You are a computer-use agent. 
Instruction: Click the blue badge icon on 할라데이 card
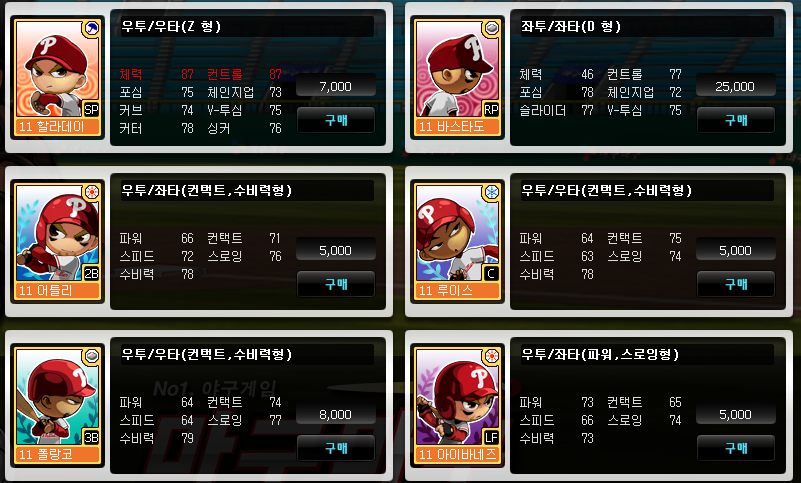click(x=92, y=28)
